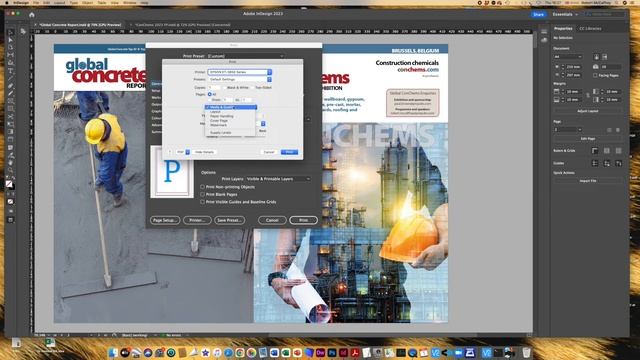The width and height of the screenshot is (640, 360).
Task: Select the Free Transform tool
Action: [11, 124]
